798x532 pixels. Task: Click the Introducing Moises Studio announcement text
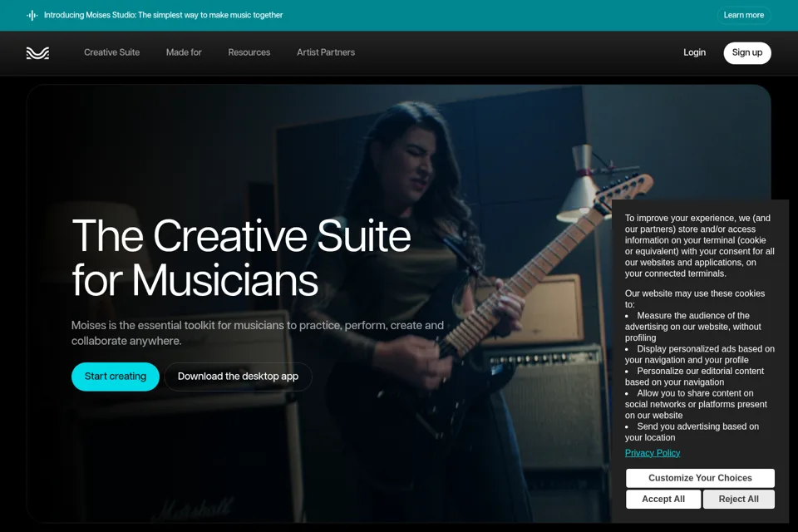(x=164, y=15)
